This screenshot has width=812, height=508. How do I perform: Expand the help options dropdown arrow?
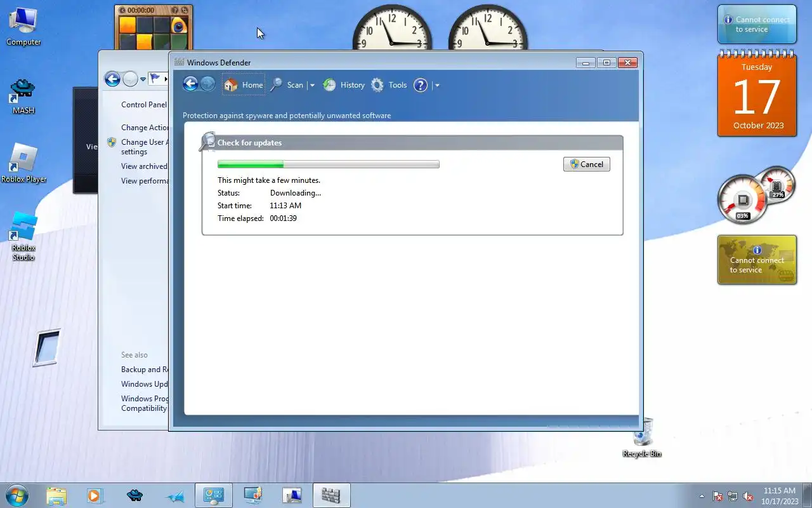(x=437, y=85)
